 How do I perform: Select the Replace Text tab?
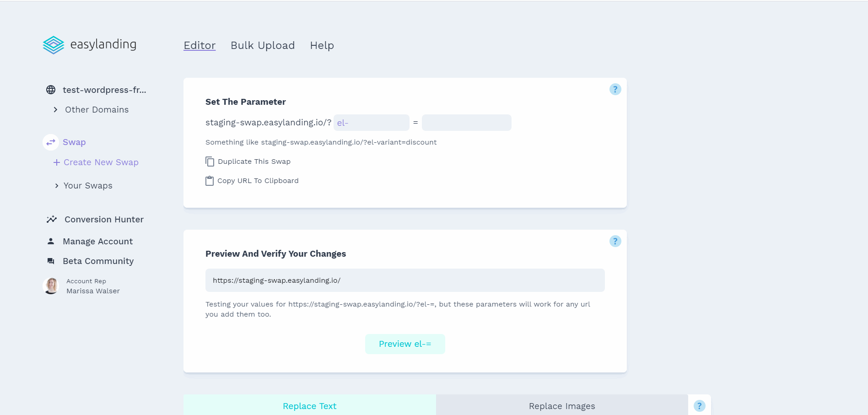click(x=310, y=405)
